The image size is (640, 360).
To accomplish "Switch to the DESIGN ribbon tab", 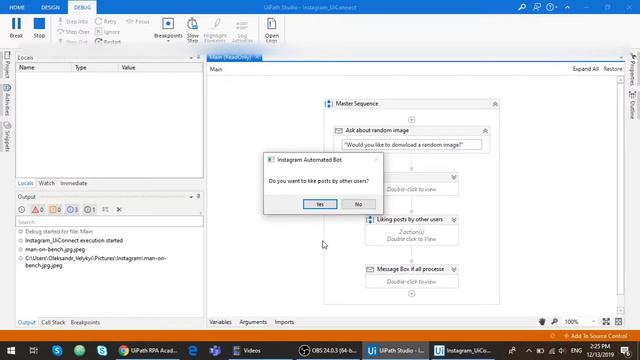I will pos(50,7).
